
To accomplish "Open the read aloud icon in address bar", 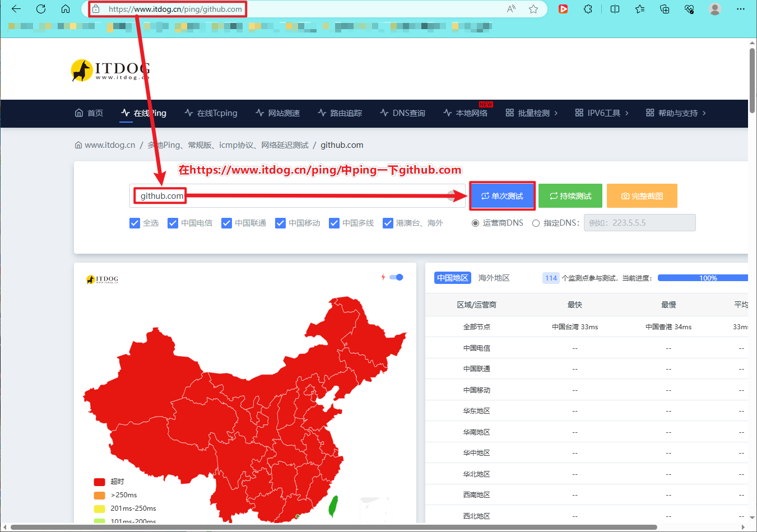I will [x=511, y=9].
